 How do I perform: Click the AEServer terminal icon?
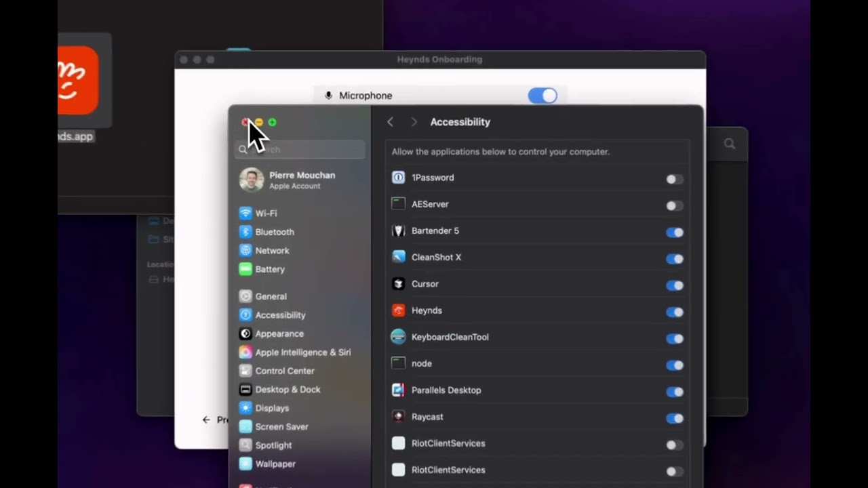398,204
